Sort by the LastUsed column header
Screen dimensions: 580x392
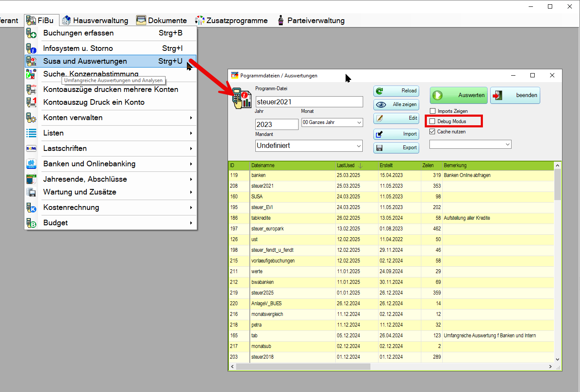[x=357, y=165]
